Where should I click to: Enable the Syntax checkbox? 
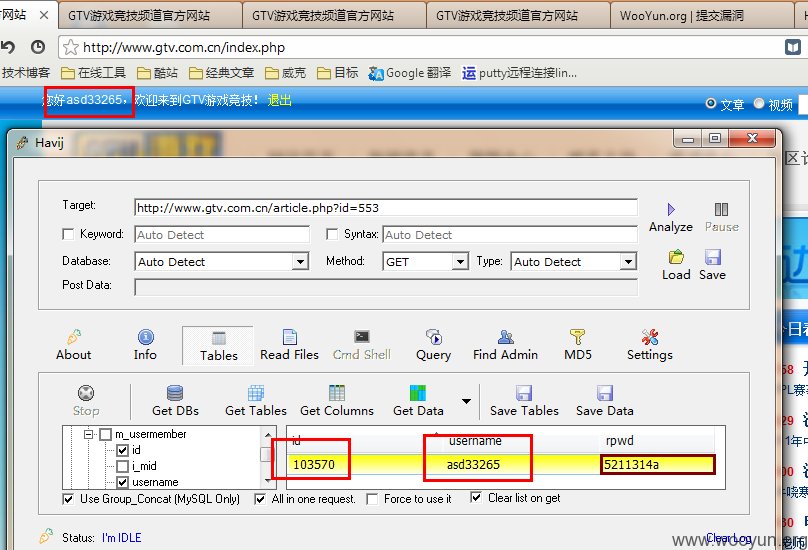[332, 235]
